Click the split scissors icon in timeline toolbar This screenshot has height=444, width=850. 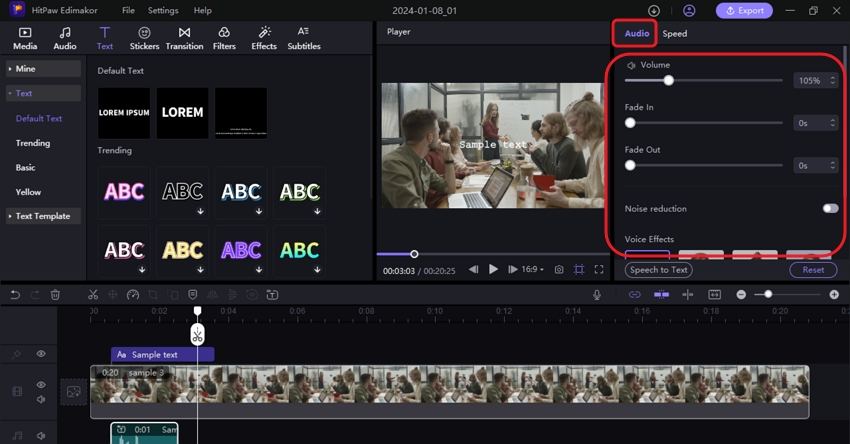pyautogui.click(x=92, y=295)
